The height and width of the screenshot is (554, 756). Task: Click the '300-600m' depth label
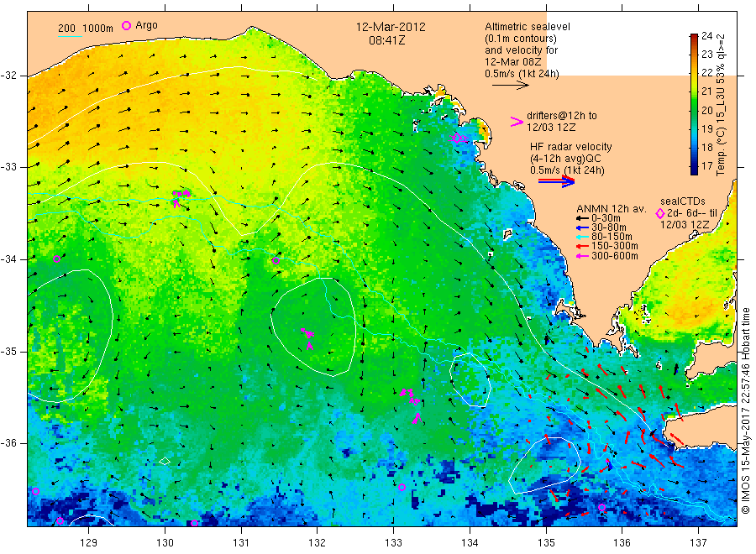pyautogui.click(x=615, y=256)
